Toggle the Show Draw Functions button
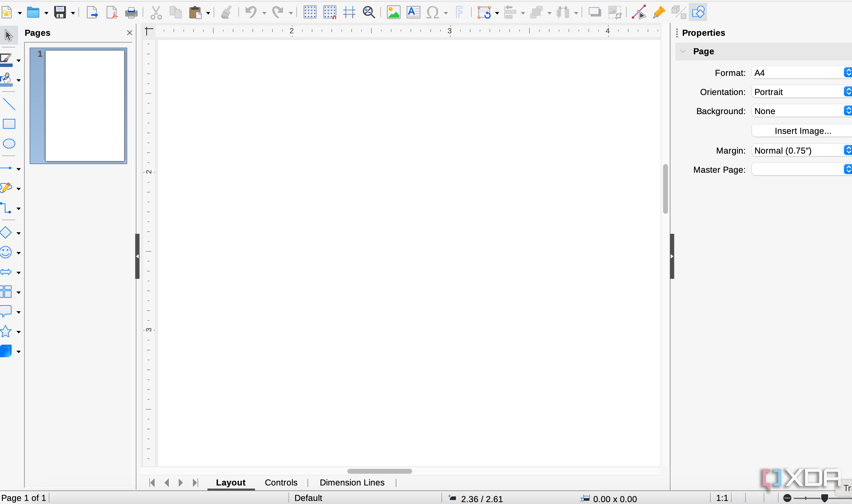Screen dimensions: 852x504 (x=698, y=13)
